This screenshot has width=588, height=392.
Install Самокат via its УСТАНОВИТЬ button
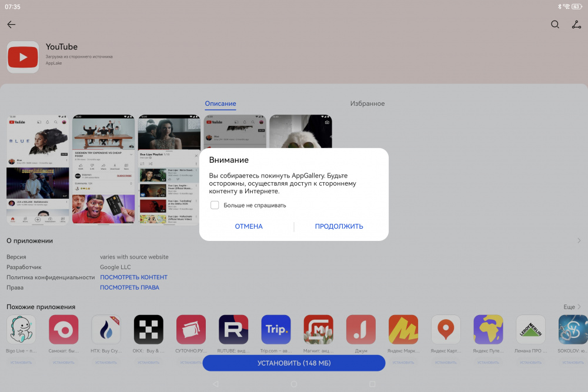pyautogui.click(x=64, y=363)
